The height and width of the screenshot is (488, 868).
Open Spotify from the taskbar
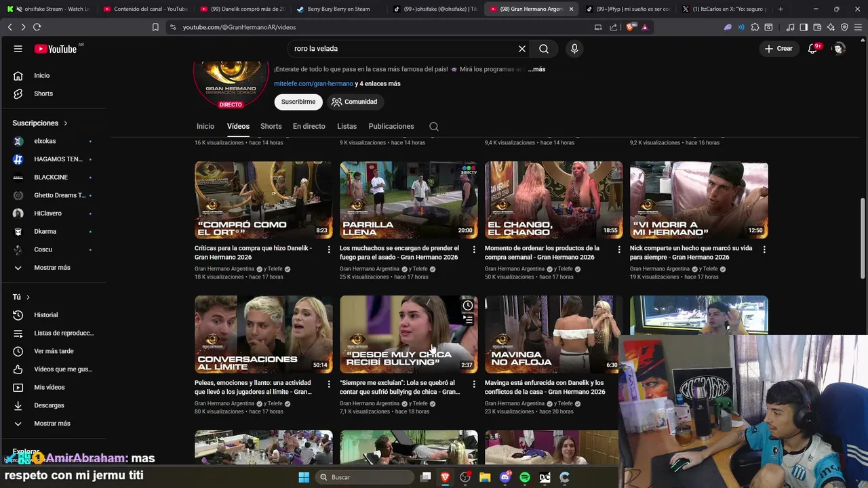tap(525, 477)
